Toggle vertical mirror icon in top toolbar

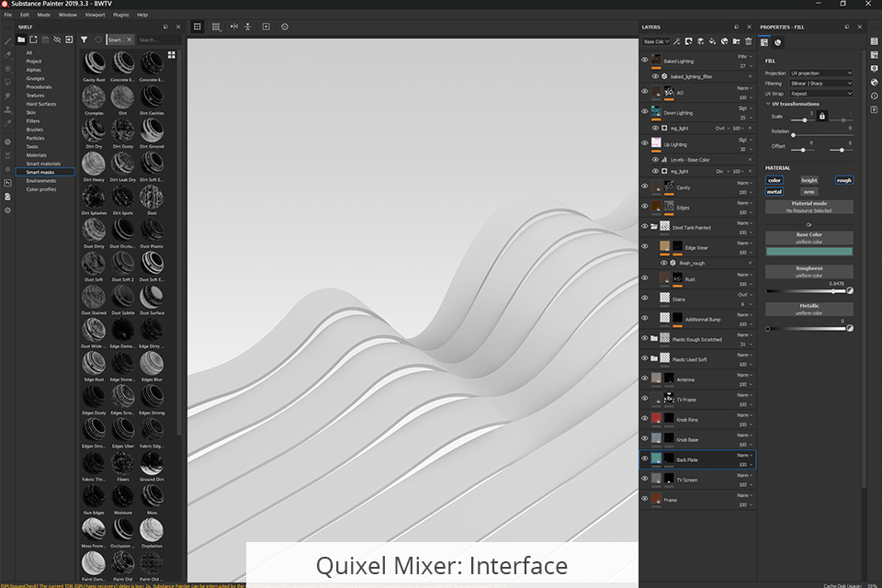pyautogui.click(x=247, y=27)
